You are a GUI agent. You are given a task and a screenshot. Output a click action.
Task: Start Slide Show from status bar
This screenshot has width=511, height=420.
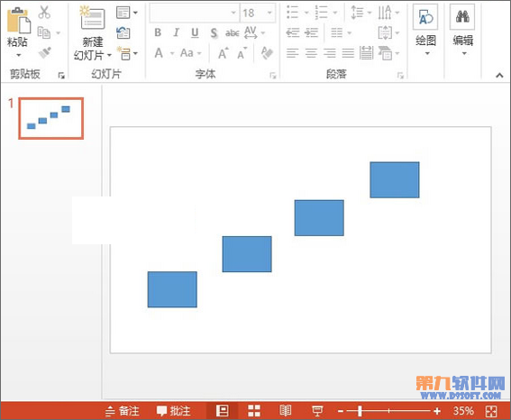[x=316, y=411]
